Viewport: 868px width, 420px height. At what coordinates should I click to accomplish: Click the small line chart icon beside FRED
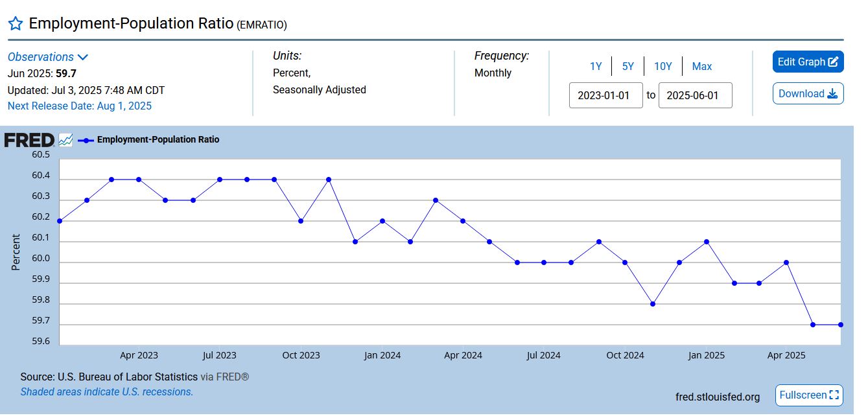(x=65, y=140)
